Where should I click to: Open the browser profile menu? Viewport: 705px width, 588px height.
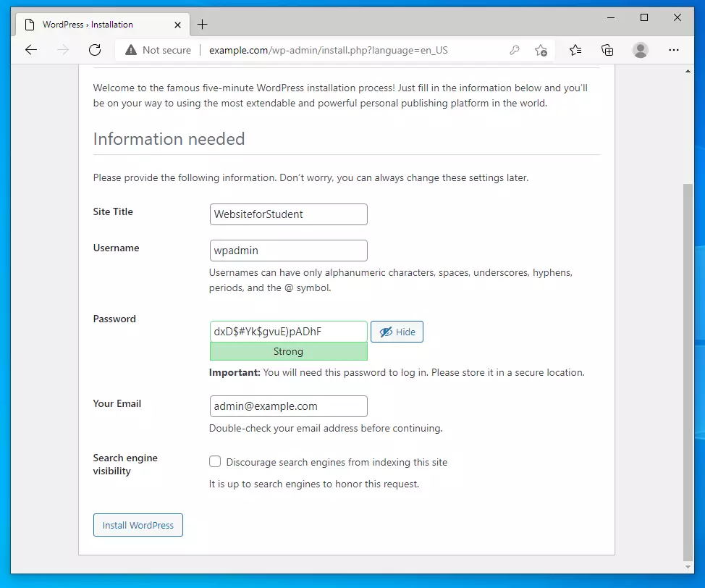coord(641,50)
